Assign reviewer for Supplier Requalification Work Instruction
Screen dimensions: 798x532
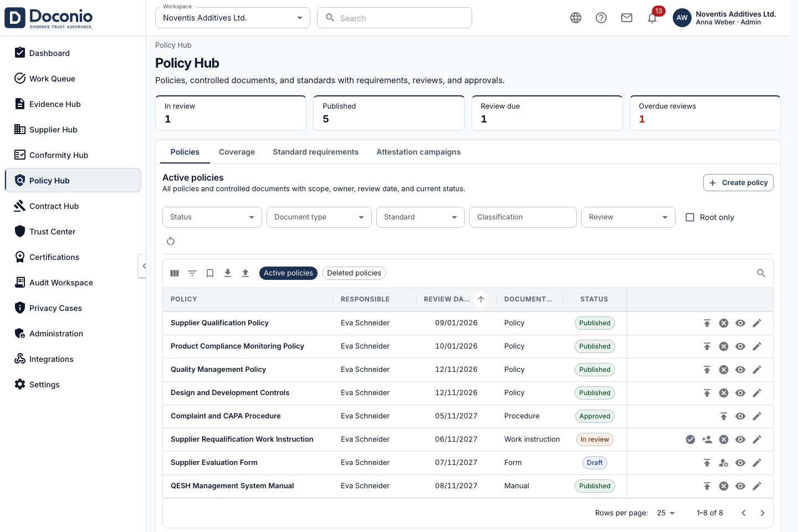tap(707, 439)
